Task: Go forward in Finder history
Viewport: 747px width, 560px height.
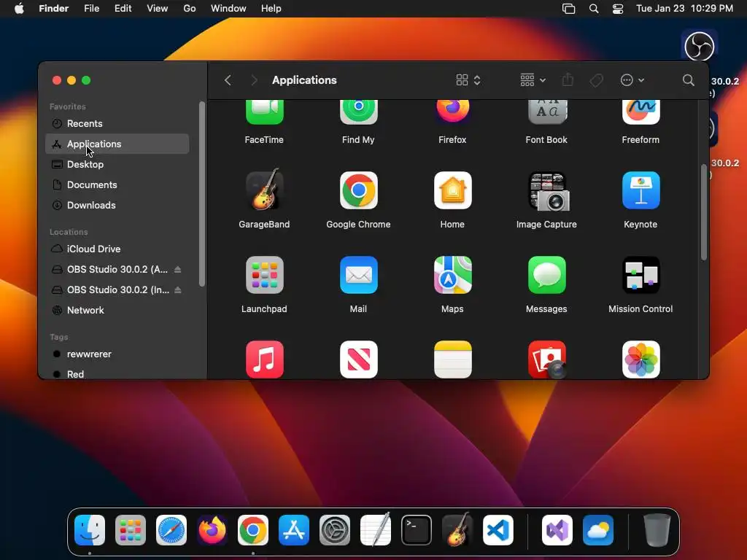Action: click(254, 80)
